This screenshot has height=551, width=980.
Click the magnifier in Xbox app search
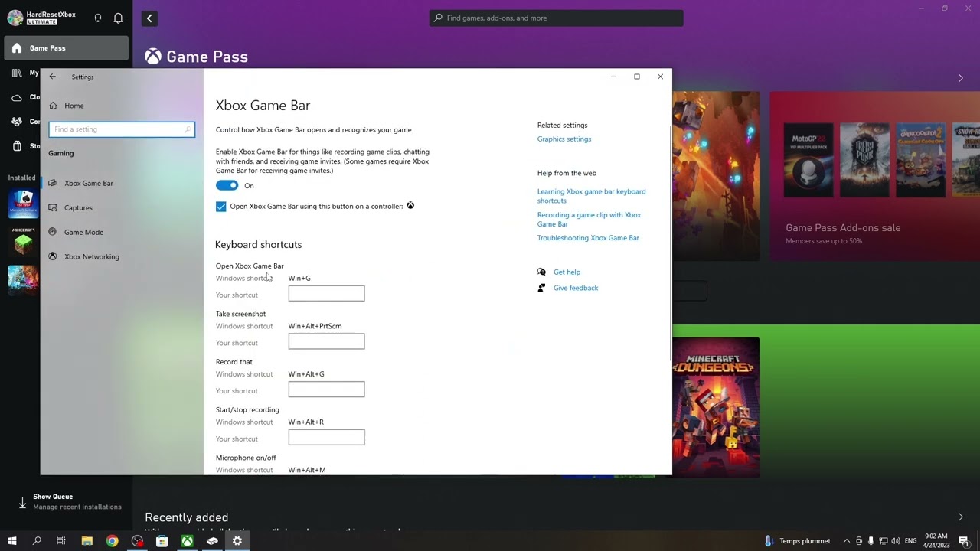pyautogui.click(x=438, y=18)
